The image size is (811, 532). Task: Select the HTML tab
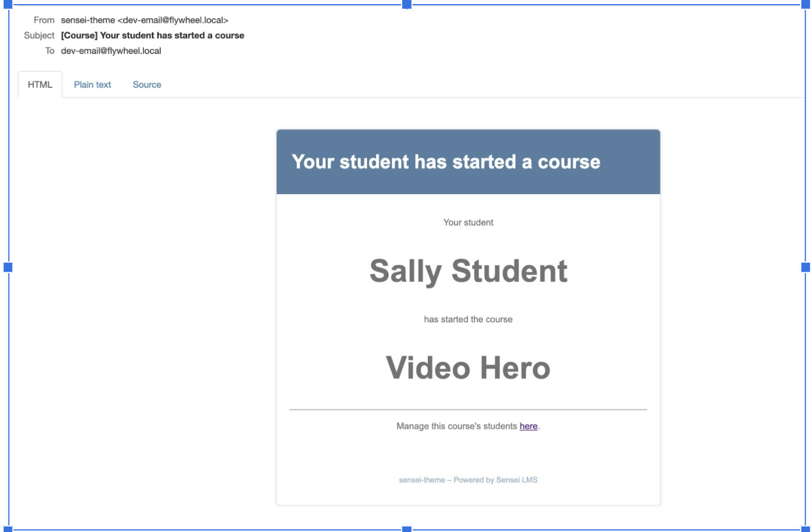click(40, 84)
